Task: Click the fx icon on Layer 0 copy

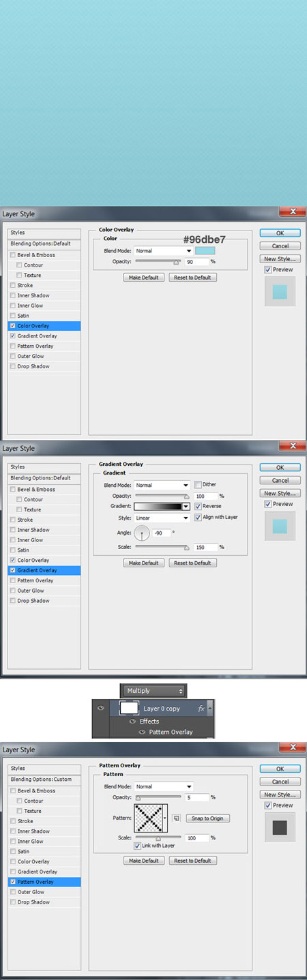Action: point(201,709)
